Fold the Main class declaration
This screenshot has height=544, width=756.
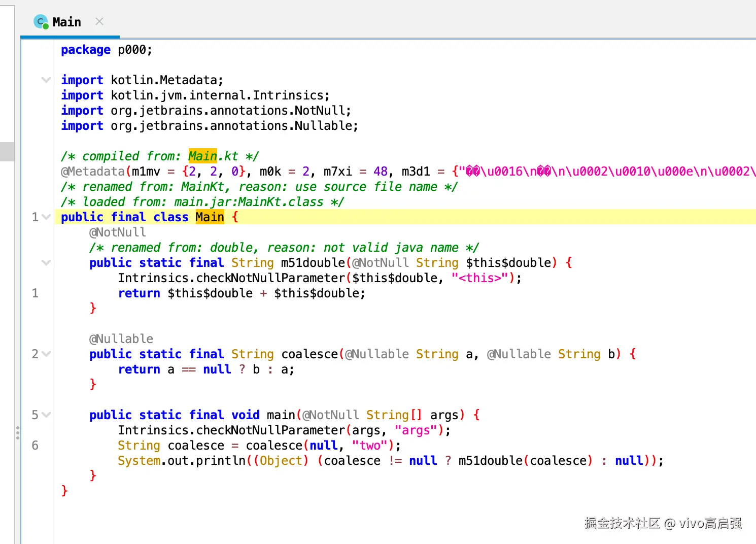click(x=46, y=217)
